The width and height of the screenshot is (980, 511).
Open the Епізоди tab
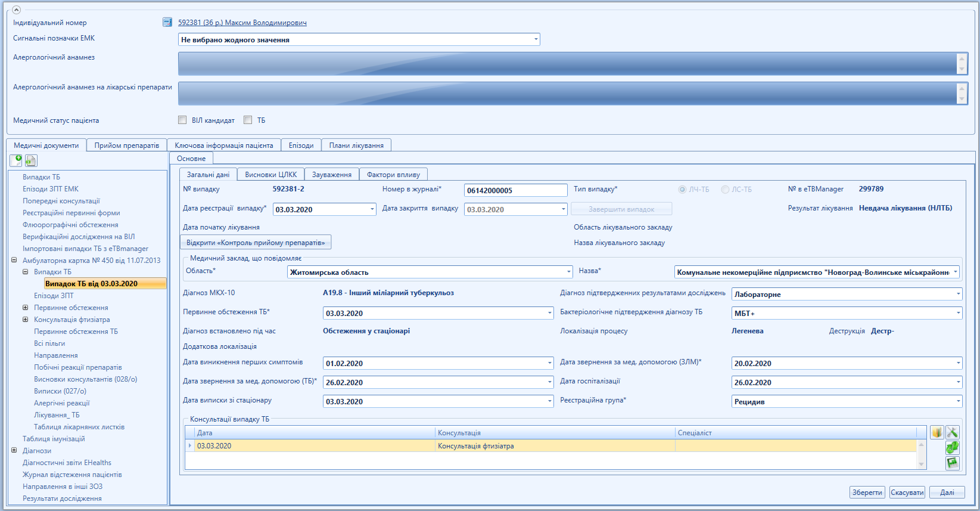click(301, 145)
